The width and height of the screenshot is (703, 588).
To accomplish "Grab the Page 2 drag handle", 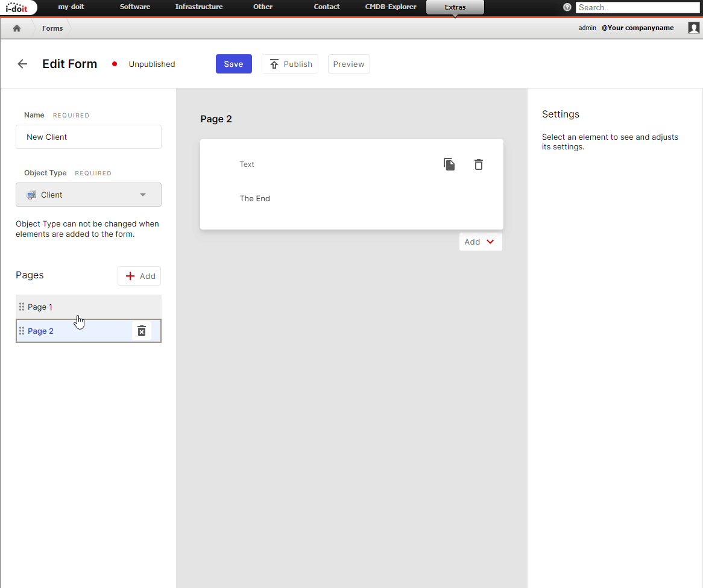I will [22, 331].
